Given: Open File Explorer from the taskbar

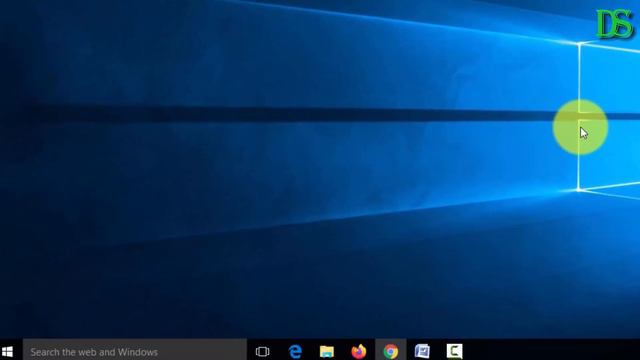Looking at the screenshot, I should coord(327,351).
